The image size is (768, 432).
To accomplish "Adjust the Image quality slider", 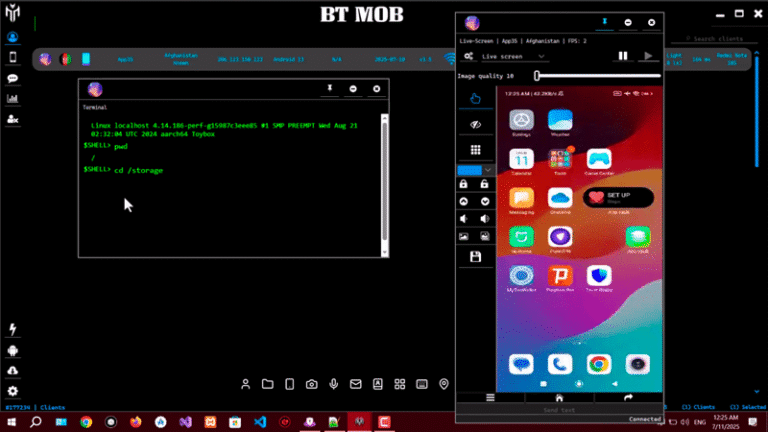I will tap(538, 76).
